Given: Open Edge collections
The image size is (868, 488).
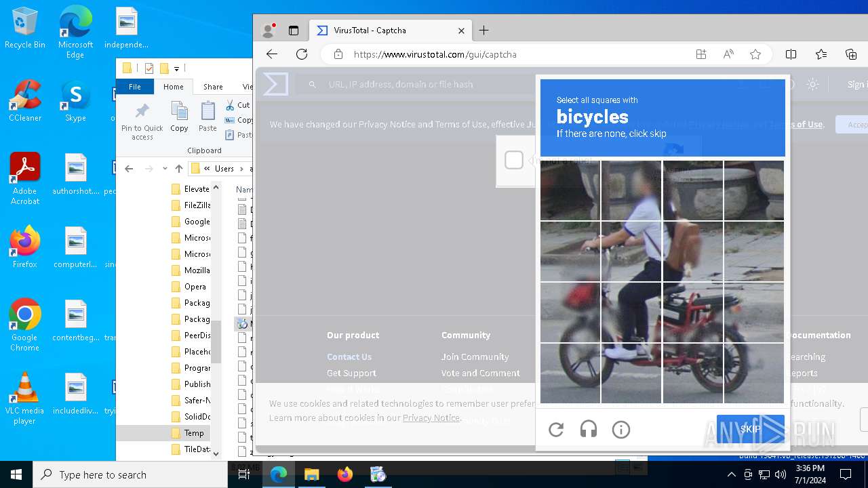Looking at the screenshot, I should pyautogui.click(x=851, y=54).
